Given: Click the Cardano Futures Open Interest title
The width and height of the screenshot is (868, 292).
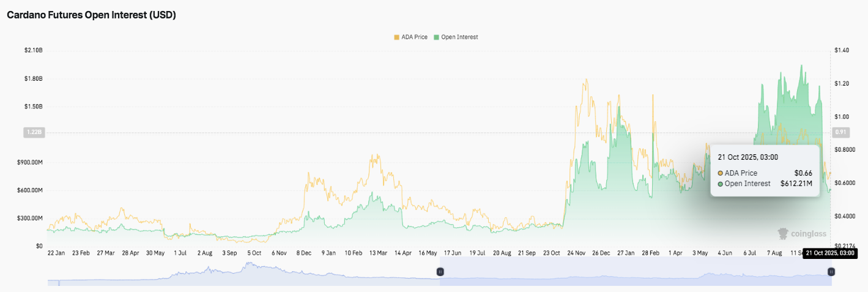Looking at the screenshot, I should coord(91,15).
